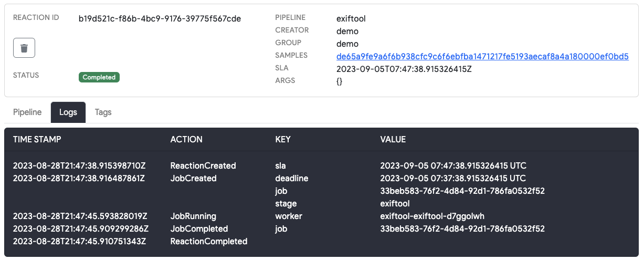644x260 pixels.
Task: Click the worker value exiftool-exiftool-d7ggolwh
Action: coord(432,216)
